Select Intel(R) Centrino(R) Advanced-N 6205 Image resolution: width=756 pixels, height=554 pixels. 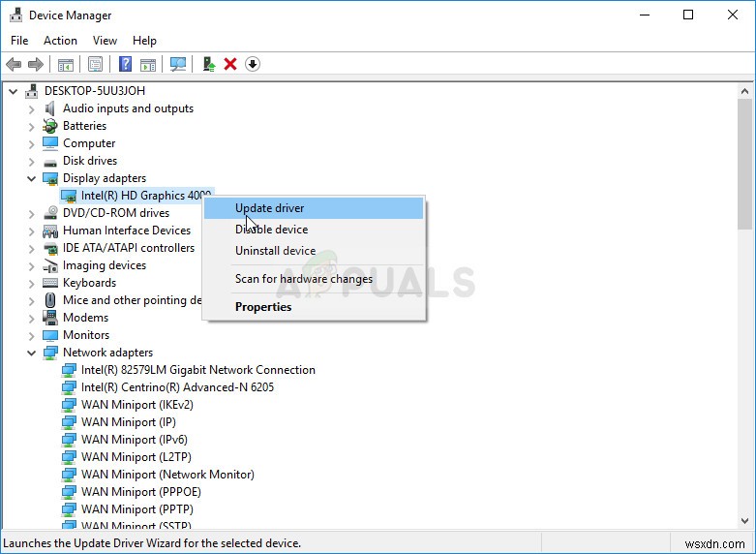[177, 387]
